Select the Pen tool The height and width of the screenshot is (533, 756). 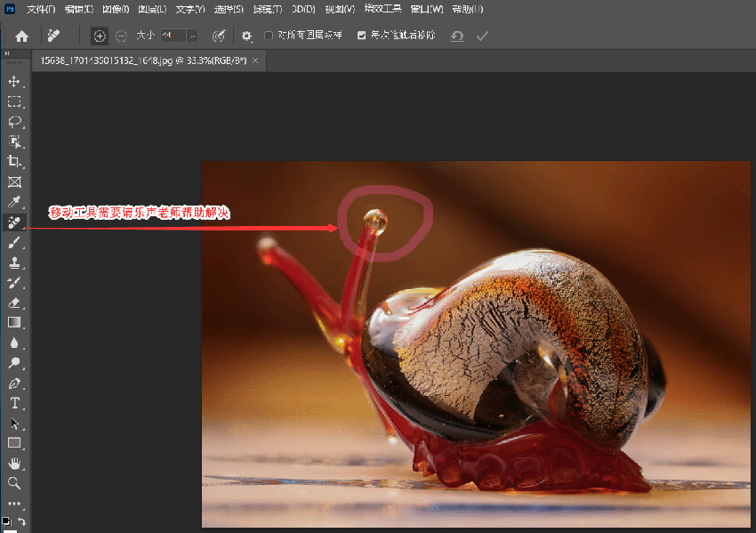[x=14, y=383]
